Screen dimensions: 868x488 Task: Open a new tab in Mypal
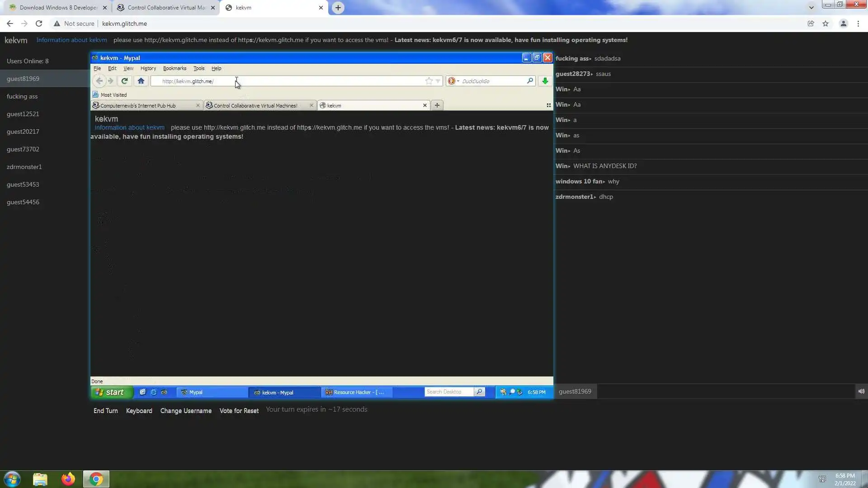click(437, 105)
